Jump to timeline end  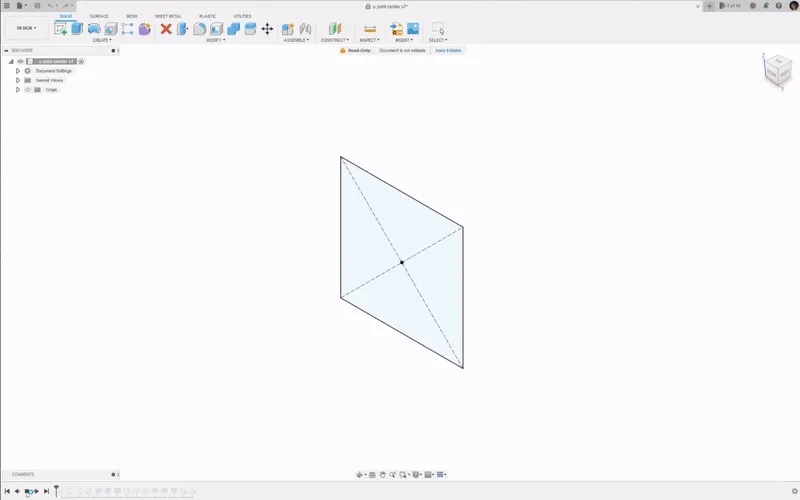pos(46,491)
